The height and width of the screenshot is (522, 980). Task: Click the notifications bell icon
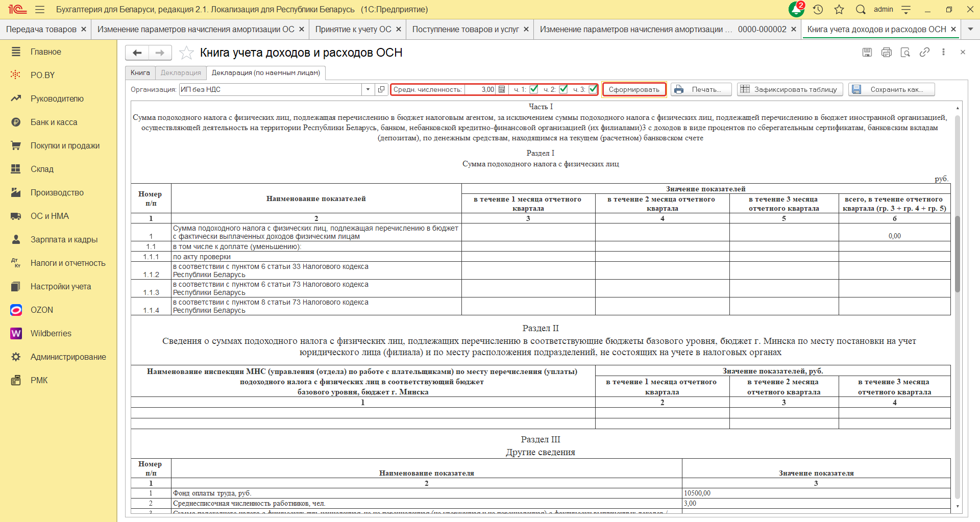coord(796,9)
